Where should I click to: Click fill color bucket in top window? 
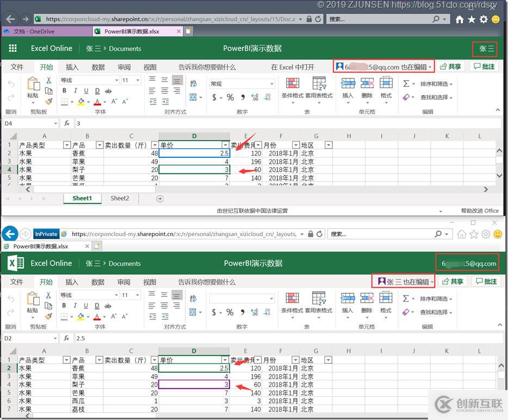click(82, 102)
